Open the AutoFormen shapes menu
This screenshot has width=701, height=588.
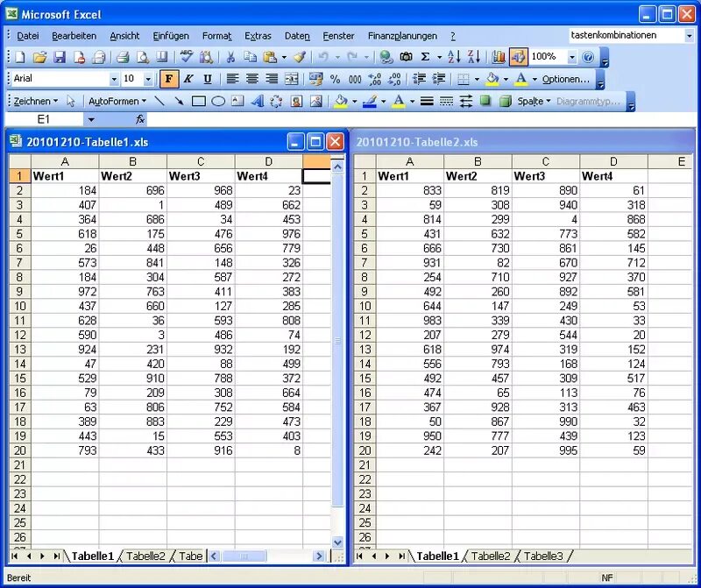pyautogui.click(x=117, y=102)
